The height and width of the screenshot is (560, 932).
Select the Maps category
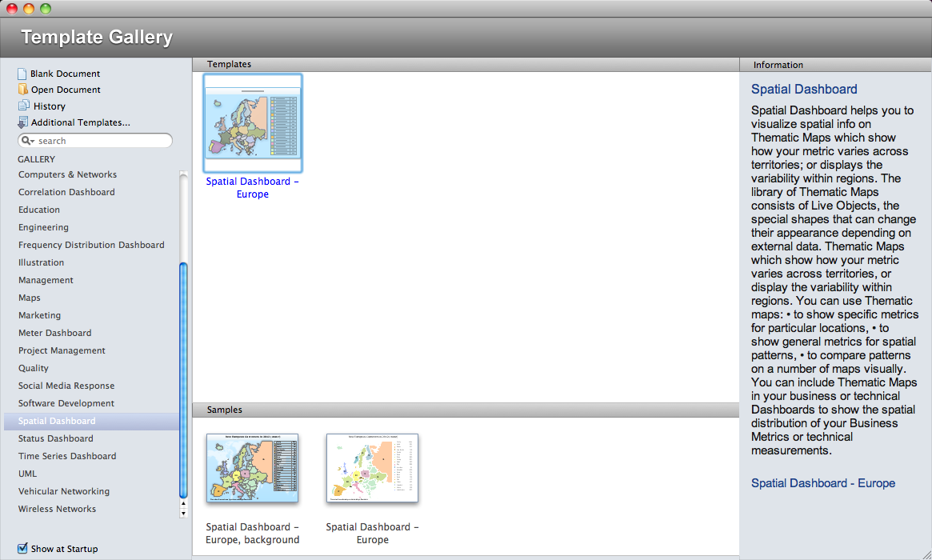click(x=29, y=298)
